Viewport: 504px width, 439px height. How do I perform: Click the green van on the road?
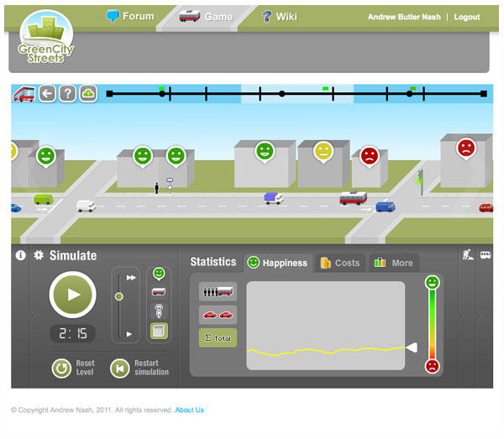(x=44, y=200)
